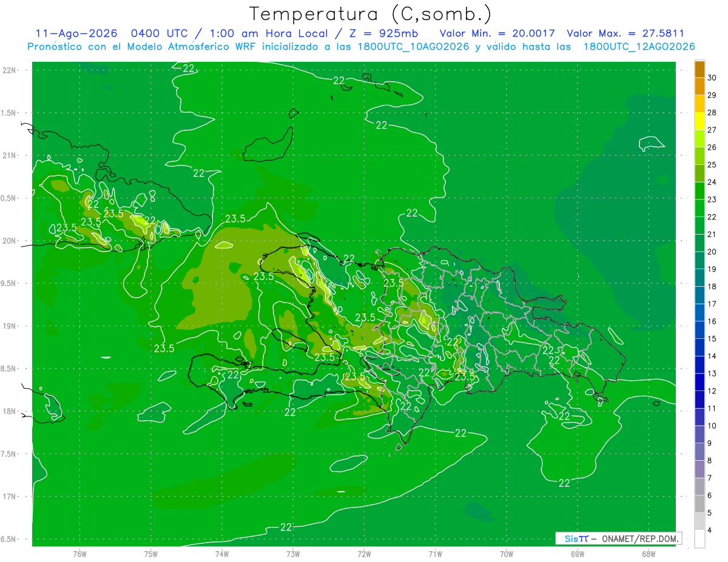
Task: Click the 20N latitude axis label
Action: coord(10,241)
